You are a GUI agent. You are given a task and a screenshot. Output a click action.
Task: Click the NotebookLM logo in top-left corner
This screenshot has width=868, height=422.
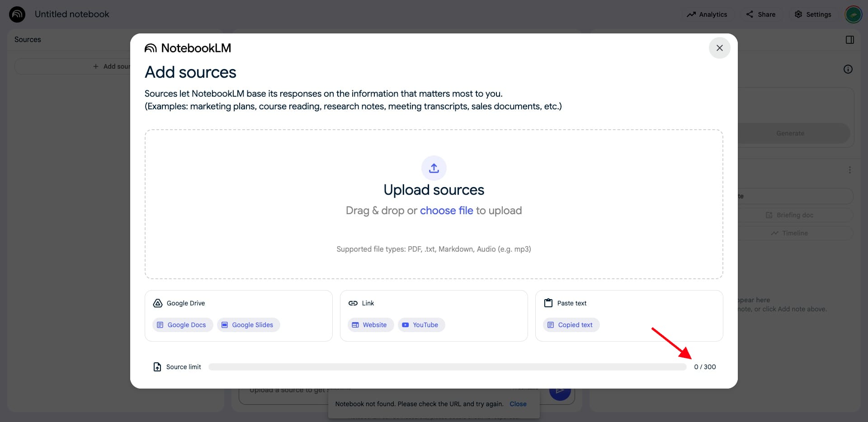coord(17,14)
